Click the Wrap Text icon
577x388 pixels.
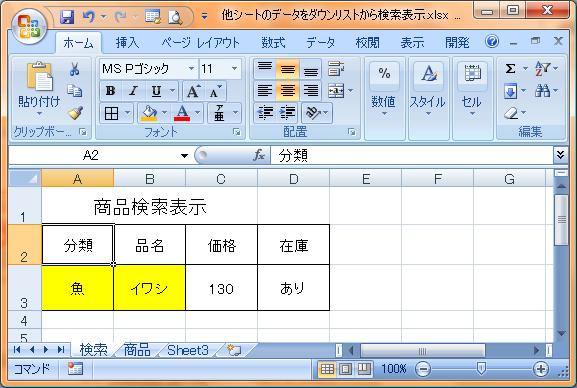[336, 69]
